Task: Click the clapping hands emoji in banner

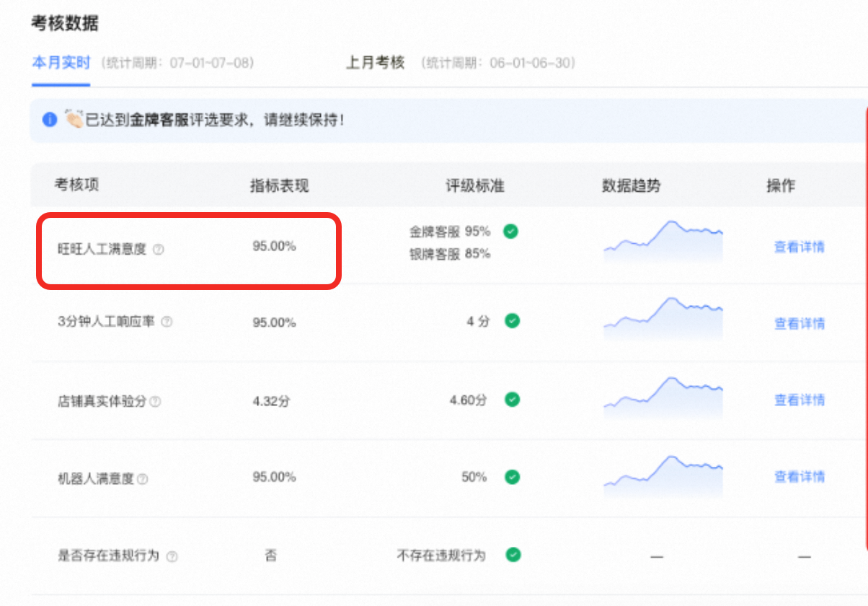Action: [74, 120]
